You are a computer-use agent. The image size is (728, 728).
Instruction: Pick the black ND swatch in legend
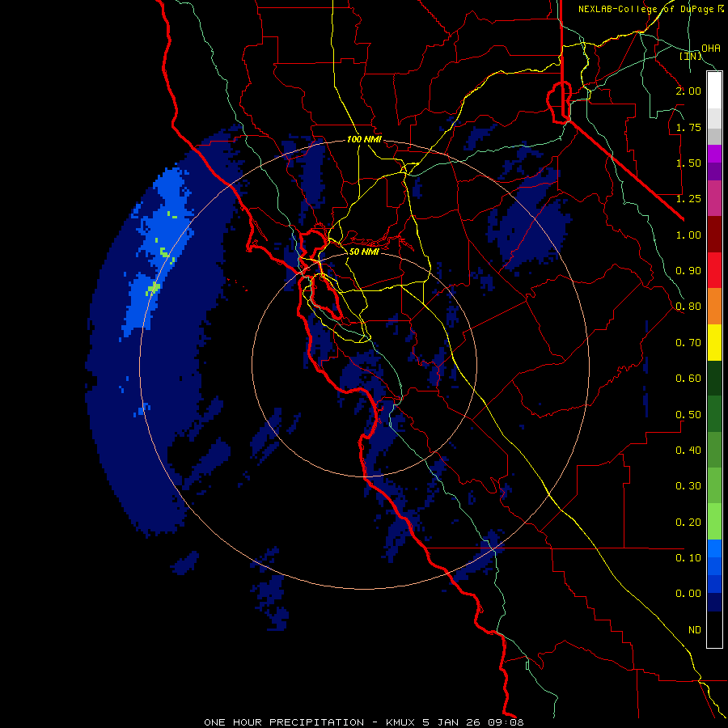pos(714,629)
